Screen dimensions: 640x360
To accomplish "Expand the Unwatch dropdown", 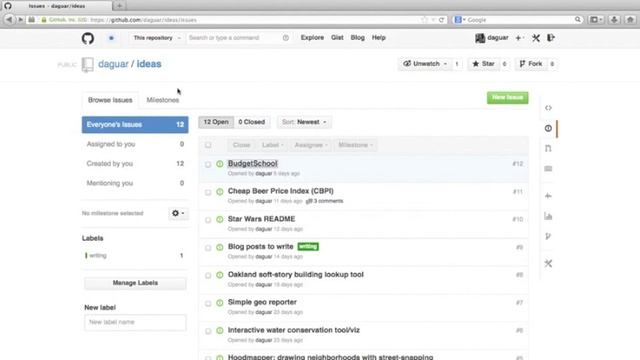I will coord(425,64).
